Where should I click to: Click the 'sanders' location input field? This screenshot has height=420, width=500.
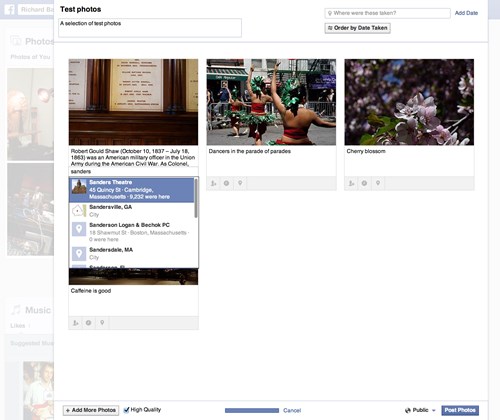[133, 171]
